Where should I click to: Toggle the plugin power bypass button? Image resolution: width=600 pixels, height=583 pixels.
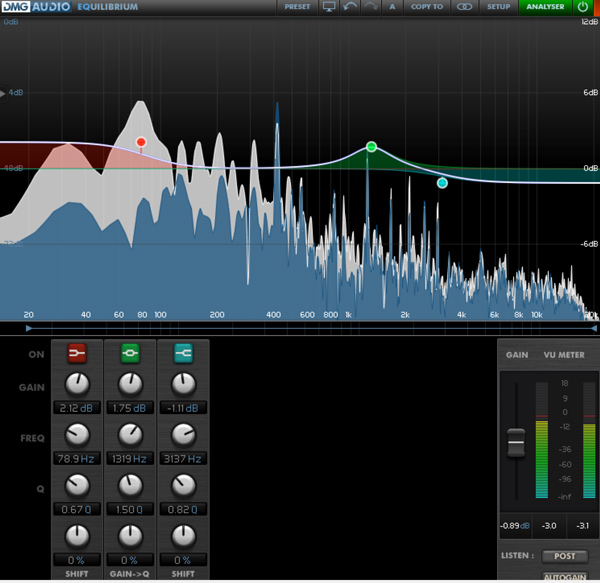coord(583,7)
